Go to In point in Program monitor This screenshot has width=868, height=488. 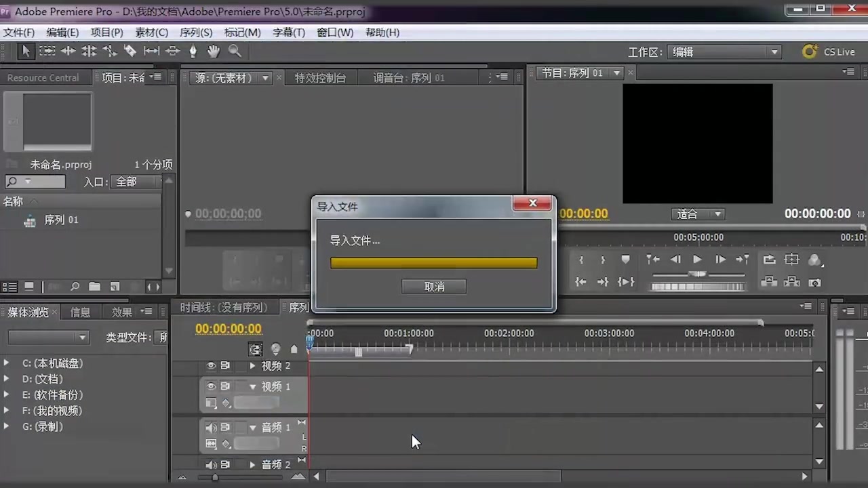[580, 282]
